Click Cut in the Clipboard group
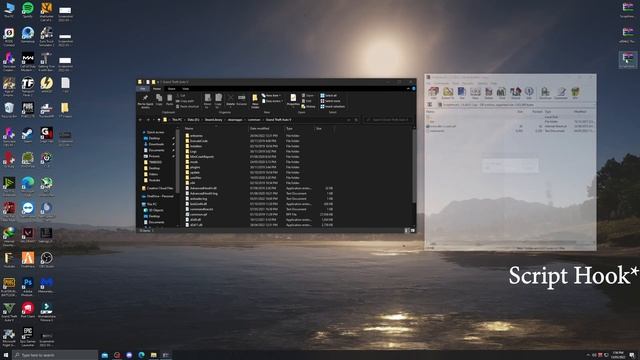 (x=182, y=96)
